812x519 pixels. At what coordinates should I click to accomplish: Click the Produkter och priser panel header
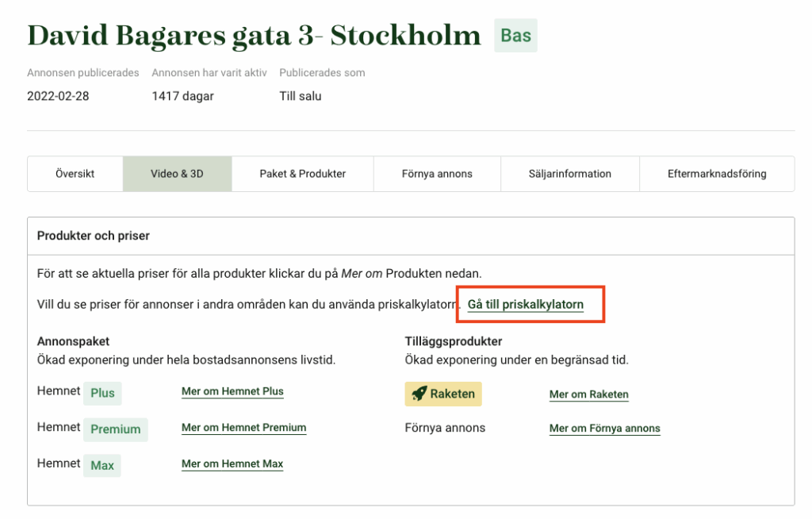[x=94, y=236]
